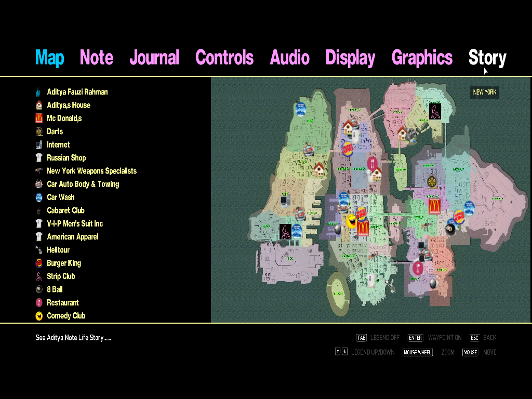This screenshot has width=532, height=399.
Task: Click the down arrow legend key hint
Action: point(345,352)
